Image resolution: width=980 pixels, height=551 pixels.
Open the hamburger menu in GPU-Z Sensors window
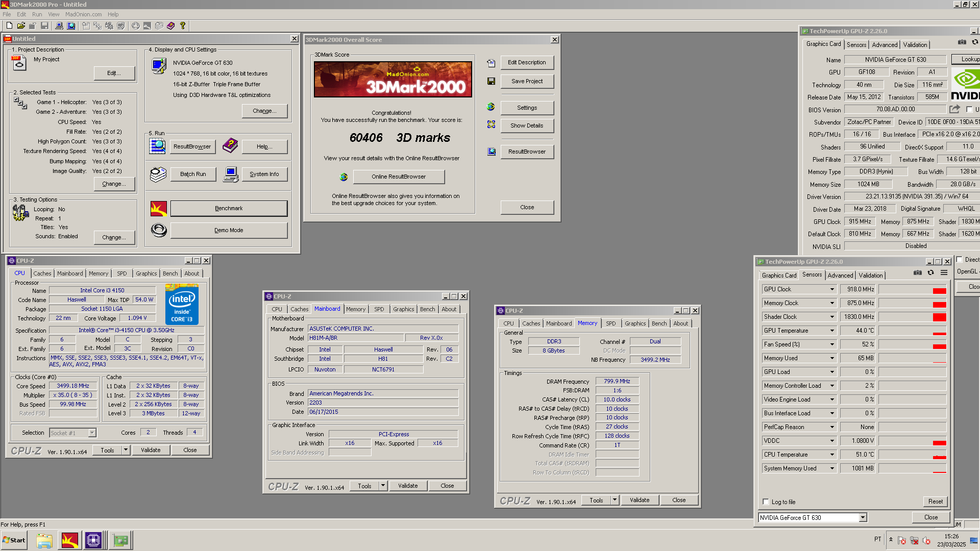944,272
